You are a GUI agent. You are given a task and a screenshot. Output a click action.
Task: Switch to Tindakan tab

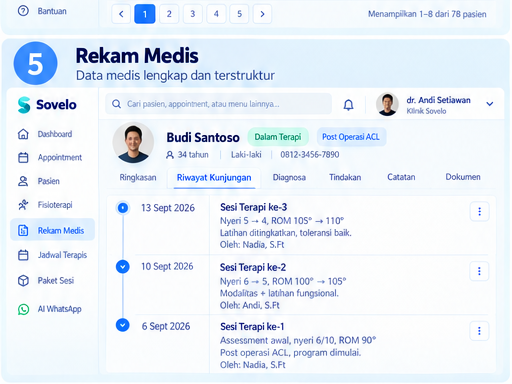(x=345, y=177)
